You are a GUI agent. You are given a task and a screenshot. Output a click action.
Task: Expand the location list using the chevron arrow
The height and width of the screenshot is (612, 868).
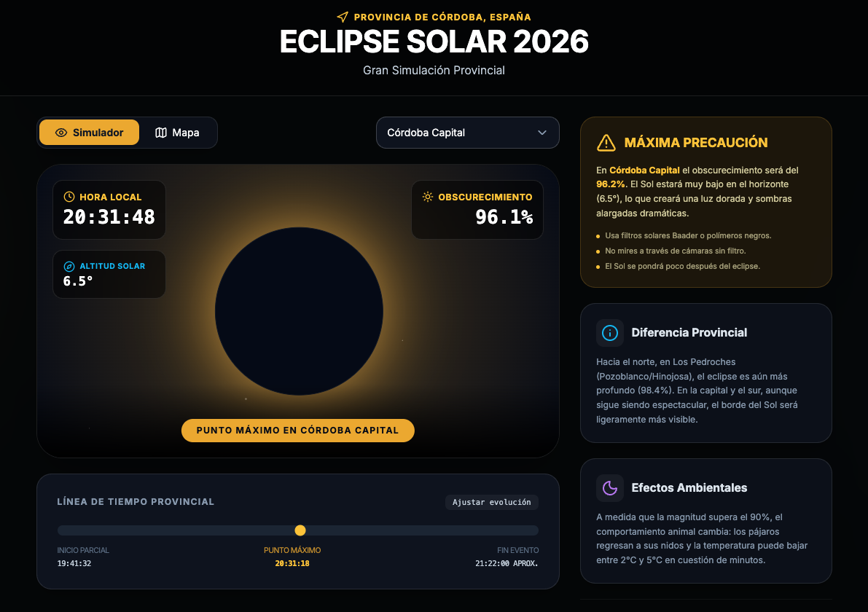point(541,133)
